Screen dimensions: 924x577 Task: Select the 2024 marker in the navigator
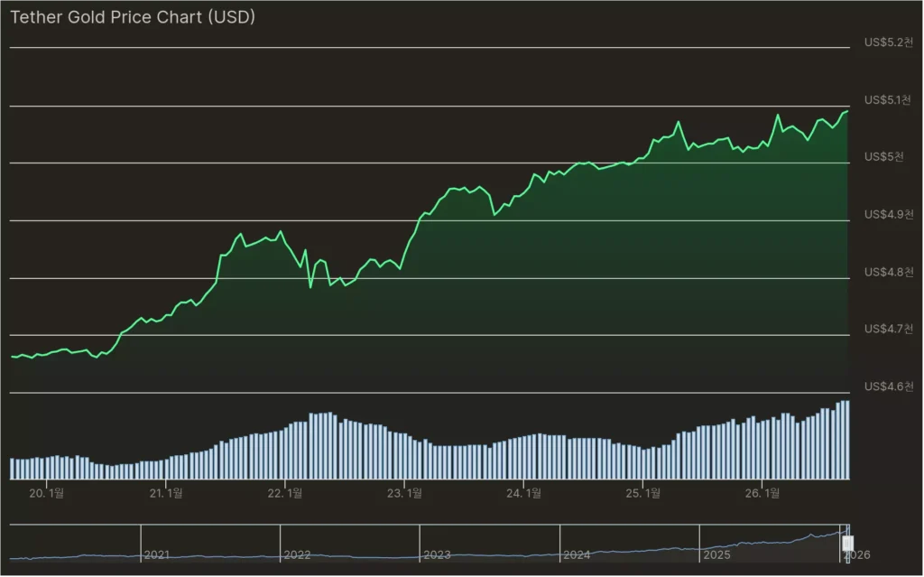tap(576, 554)
